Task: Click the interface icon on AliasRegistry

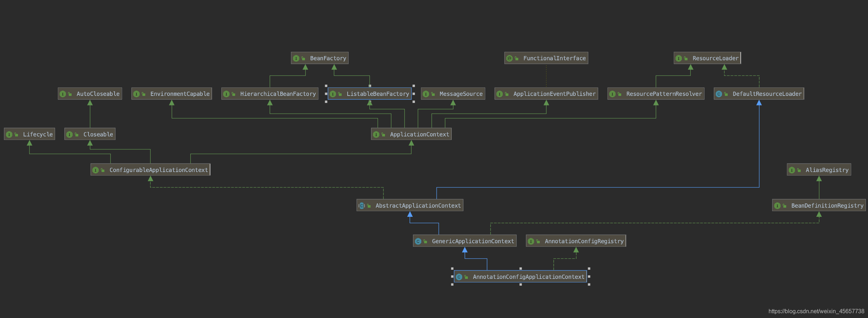Action: click(x=792, y=170)
